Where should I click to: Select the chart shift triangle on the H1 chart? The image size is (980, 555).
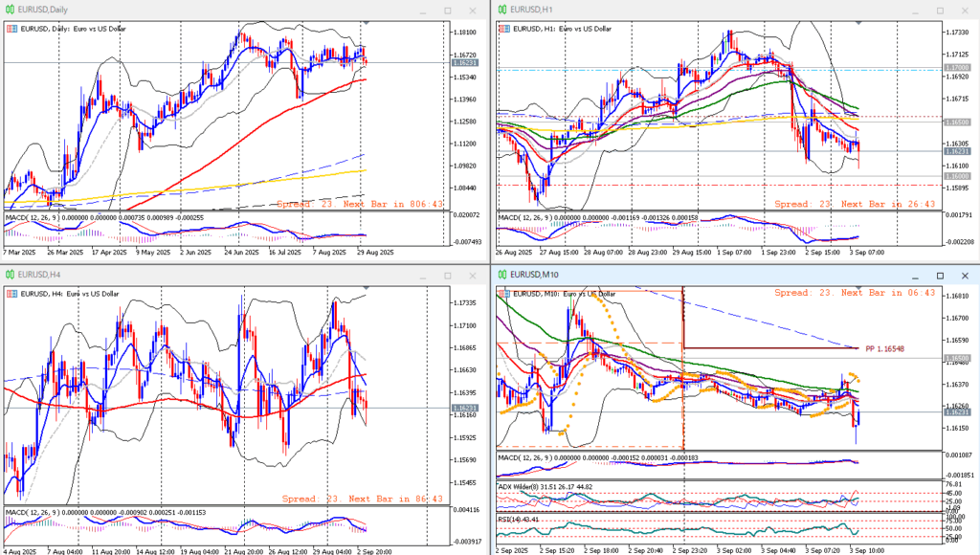pos(858,23)
